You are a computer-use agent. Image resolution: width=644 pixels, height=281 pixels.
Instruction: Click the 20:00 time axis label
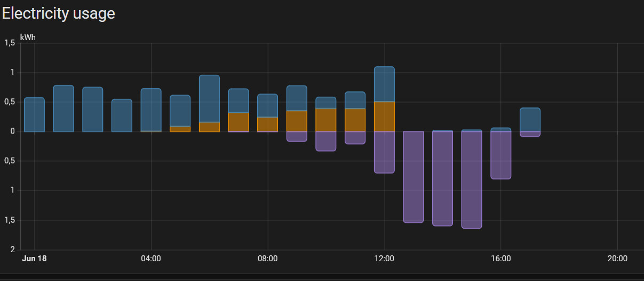(x=617, y=259)
